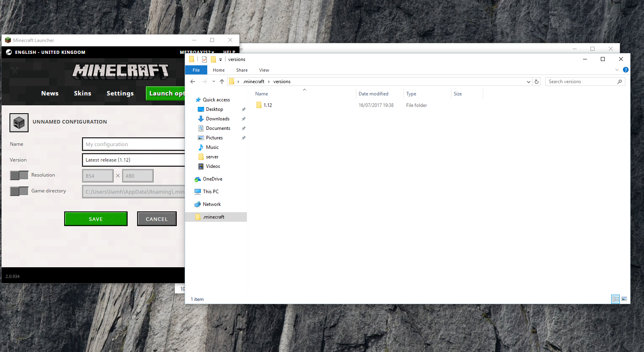The image size is (644, 352).
Task: Refresh the versions folder listing
Action: tap(537, 82)
